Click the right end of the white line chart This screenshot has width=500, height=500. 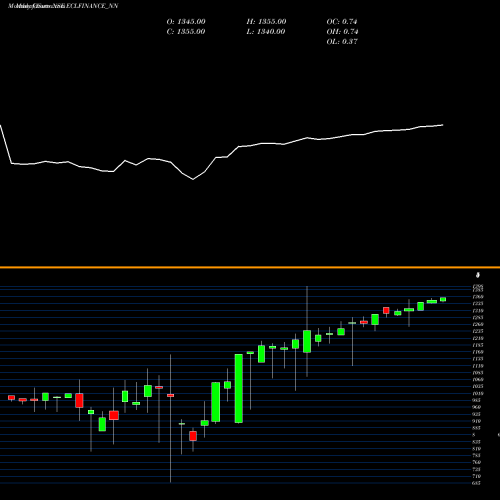click(x=443, y=125)
